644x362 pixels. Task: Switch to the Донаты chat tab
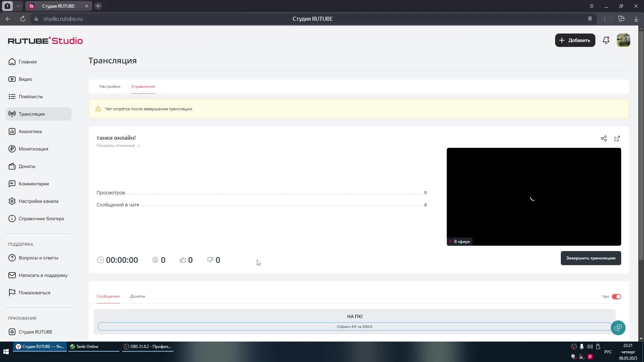pyautogui.click(x=138, y=296)
